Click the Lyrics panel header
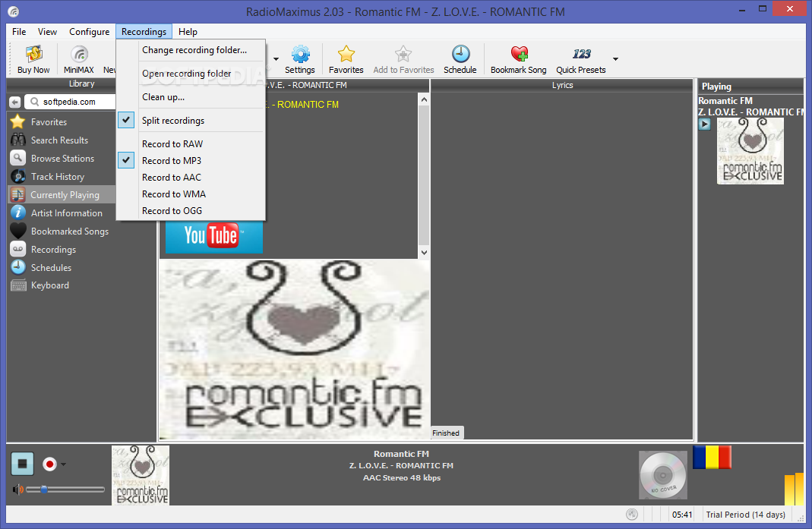The height and width of the screenshot is (529, 812). click(x=562, y=86)
